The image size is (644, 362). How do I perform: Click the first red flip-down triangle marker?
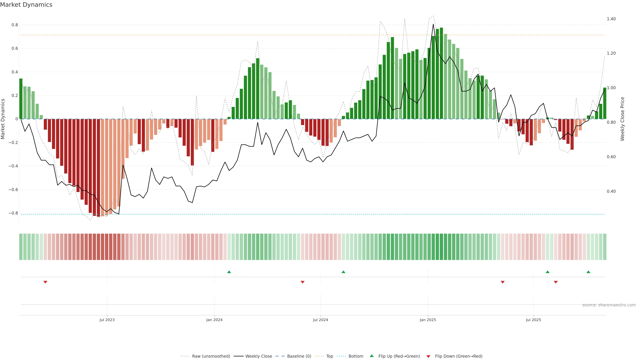(45, 282)
